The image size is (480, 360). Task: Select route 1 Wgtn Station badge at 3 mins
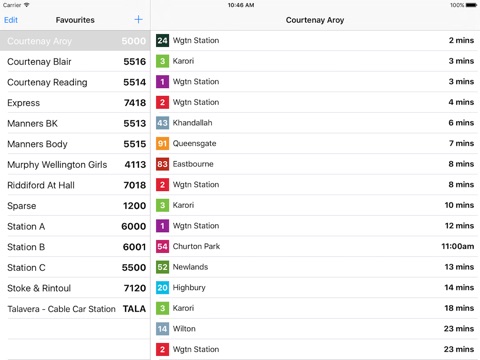pyautogui.click(x=162, y=82)
